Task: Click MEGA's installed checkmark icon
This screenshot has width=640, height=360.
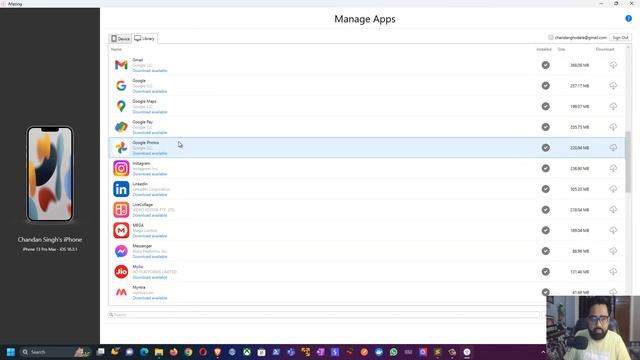Action: pos(545,230)
